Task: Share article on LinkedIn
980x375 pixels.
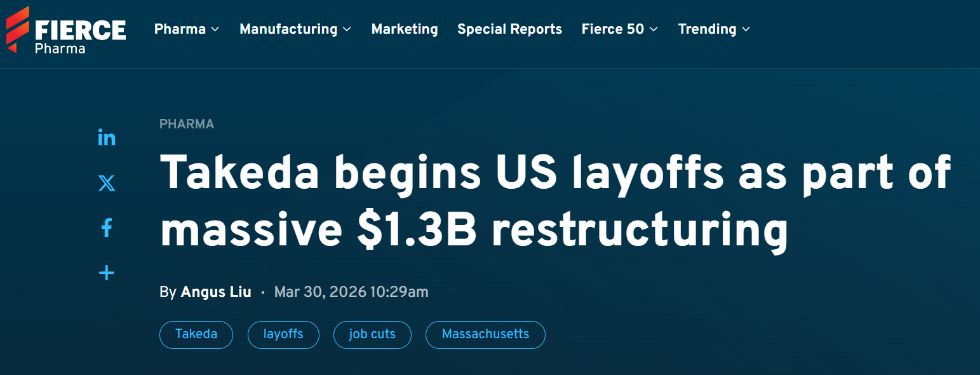Action: point(107,137)
